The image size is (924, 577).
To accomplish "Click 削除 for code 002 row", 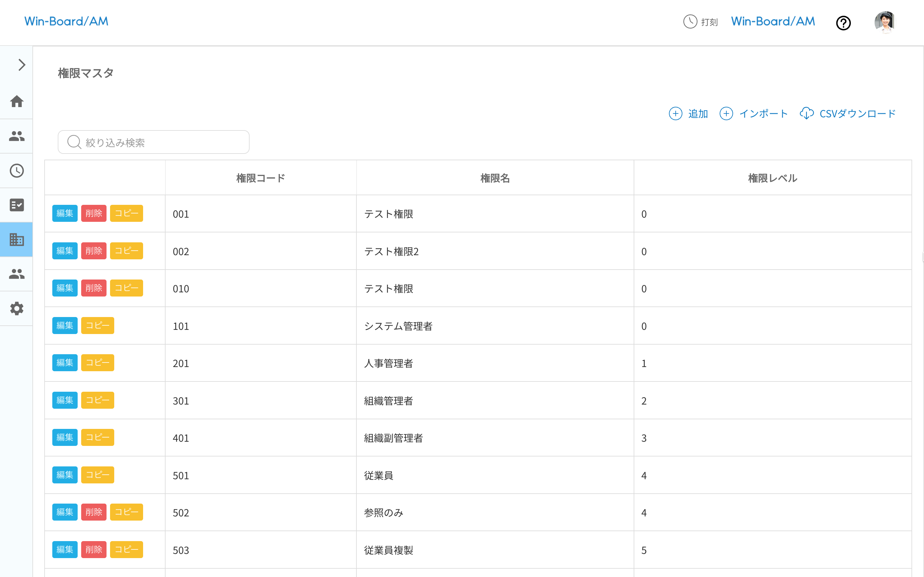I will (x=94, y=251).
